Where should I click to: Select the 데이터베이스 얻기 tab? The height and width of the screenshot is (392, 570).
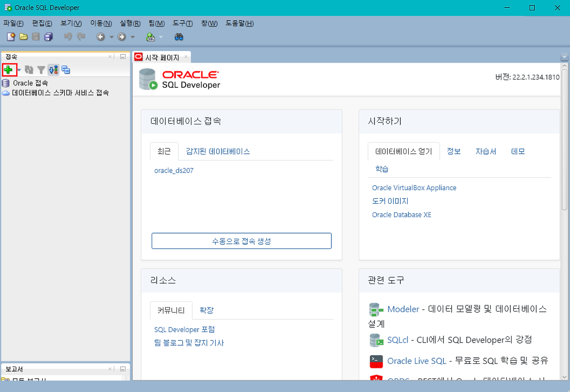point(404,151)
